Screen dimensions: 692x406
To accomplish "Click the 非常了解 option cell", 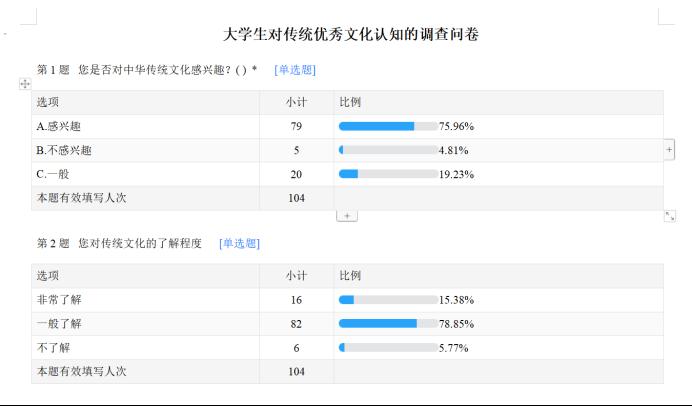I will (145, 300).
